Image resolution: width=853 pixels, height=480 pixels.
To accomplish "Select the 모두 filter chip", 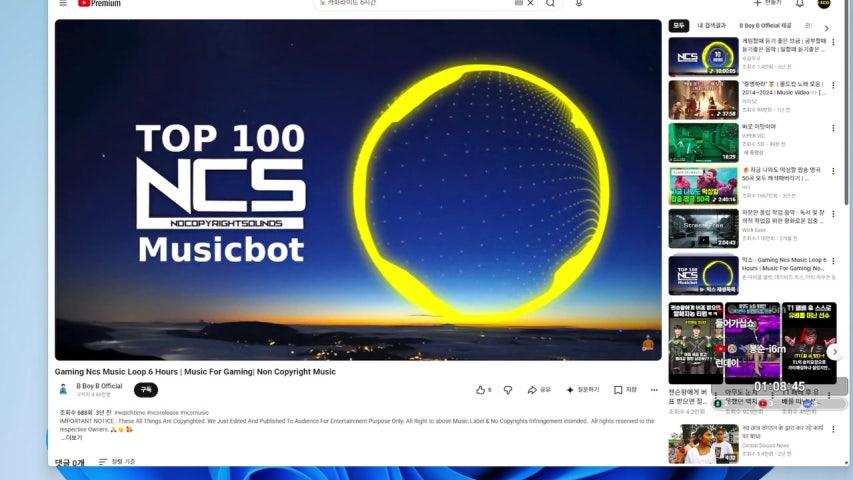I will tap(679, 26).
